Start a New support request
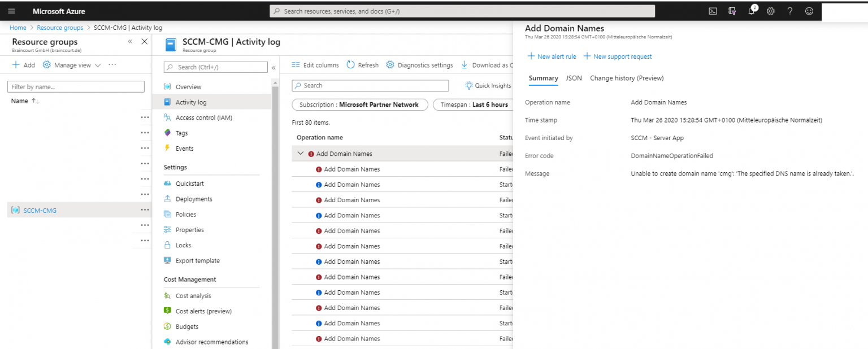 pyautogui.click(x=617, y=56)
